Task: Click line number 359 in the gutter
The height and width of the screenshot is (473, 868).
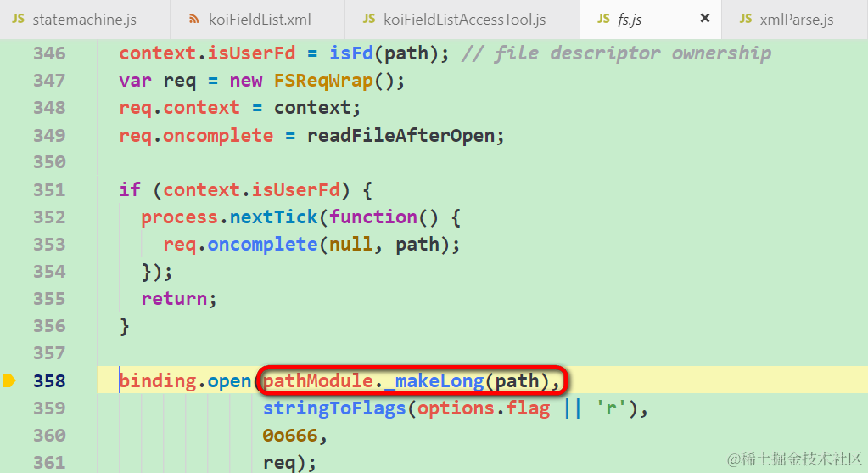Action: 49,408
